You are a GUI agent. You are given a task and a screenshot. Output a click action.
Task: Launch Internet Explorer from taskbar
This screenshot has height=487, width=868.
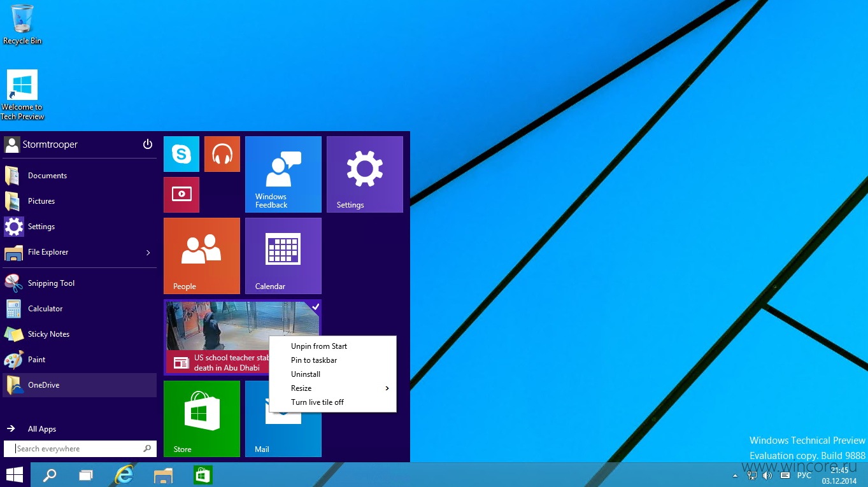[x=124, y=475]
